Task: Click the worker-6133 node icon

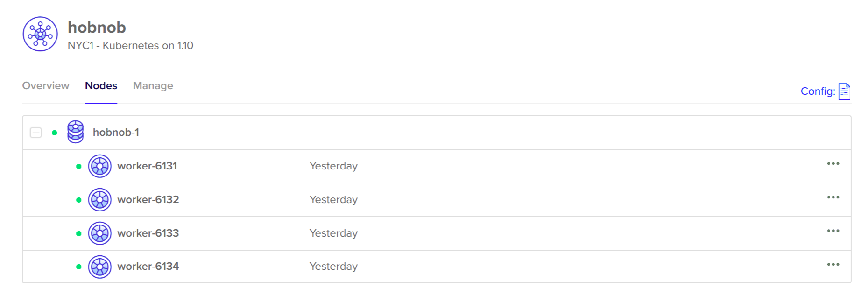Action: point(100,233)
